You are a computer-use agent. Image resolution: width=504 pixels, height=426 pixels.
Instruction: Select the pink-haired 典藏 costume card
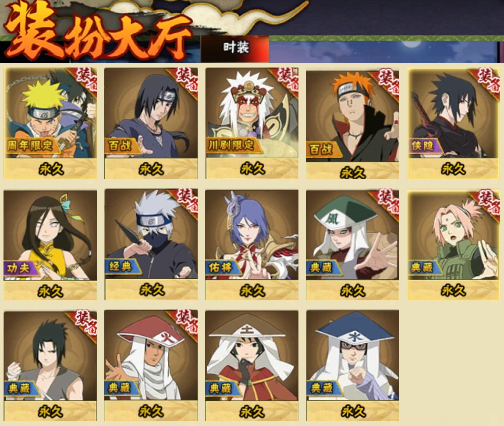pos(454,245)
